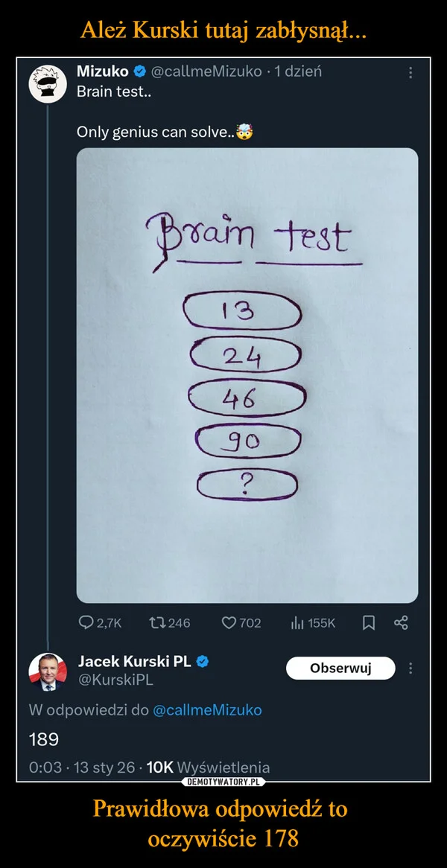
Task: Click Jacek Kurski PL verified badge
Action: point(203,661)
